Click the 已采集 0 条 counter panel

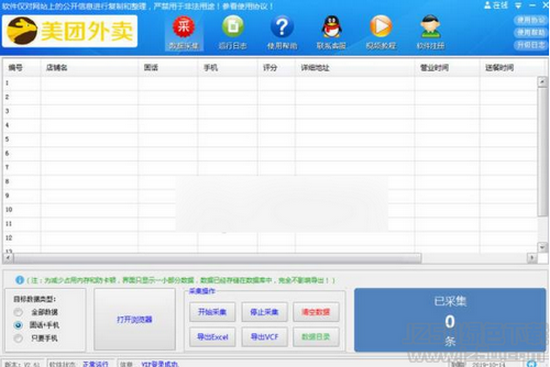click(x=450, y=320)
